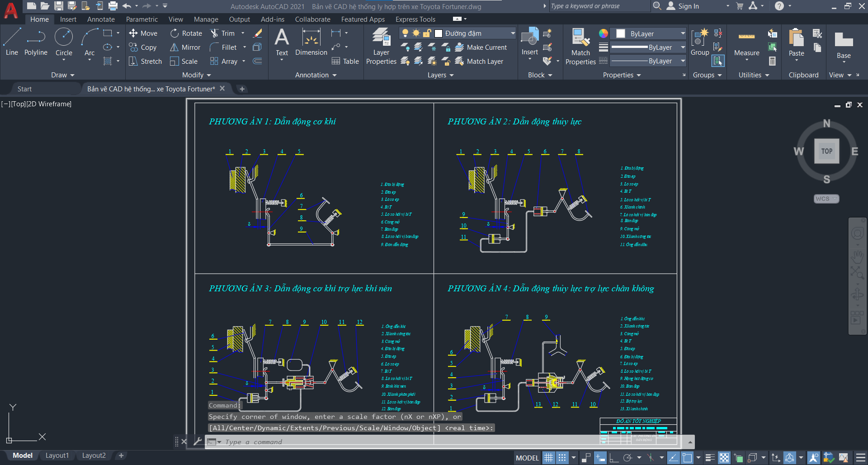The height and width of the screenshot is (465, 868).
Task: Open the linetype ByLayer dropdown
Action: click(683, 61)
